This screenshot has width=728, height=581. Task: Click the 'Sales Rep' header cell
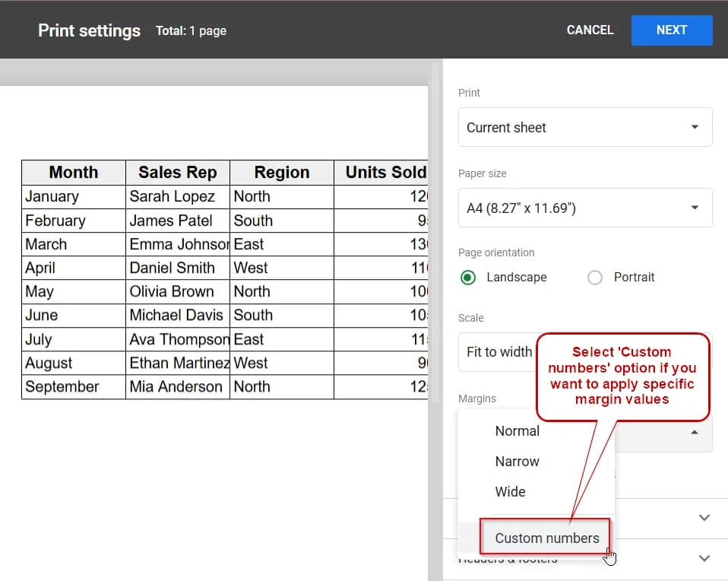[177, 173]
